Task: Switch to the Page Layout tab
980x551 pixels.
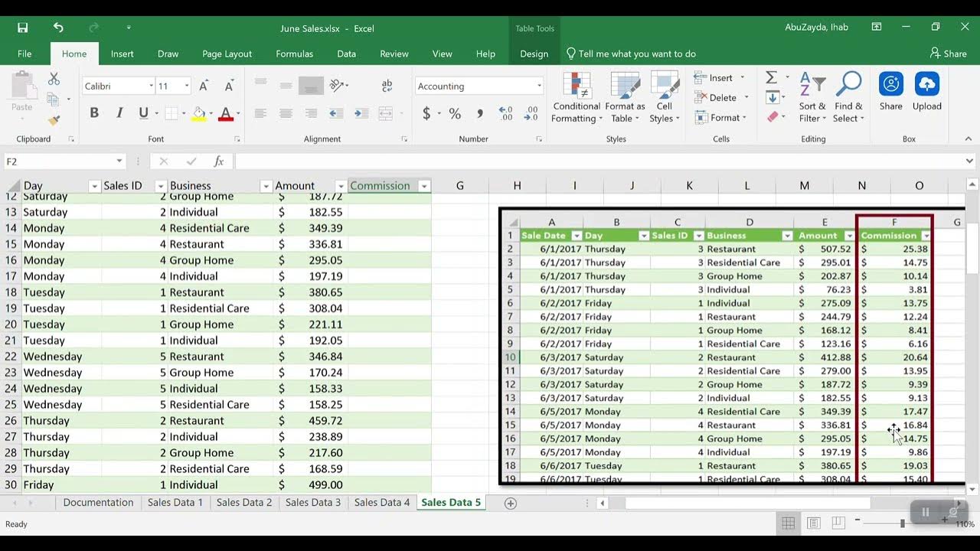Action: pyautogui.click(x=227, y=54)
